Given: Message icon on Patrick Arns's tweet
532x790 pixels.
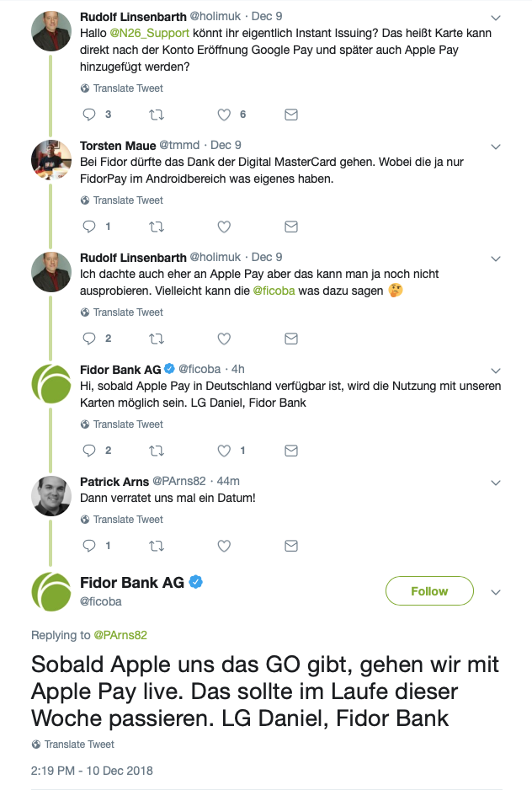Looking at the screenshot, I should pyautogui.click(x=291, y=546).
